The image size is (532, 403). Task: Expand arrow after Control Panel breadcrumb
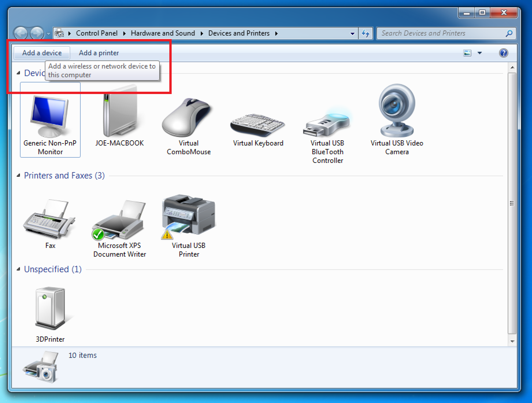[124, 34]
